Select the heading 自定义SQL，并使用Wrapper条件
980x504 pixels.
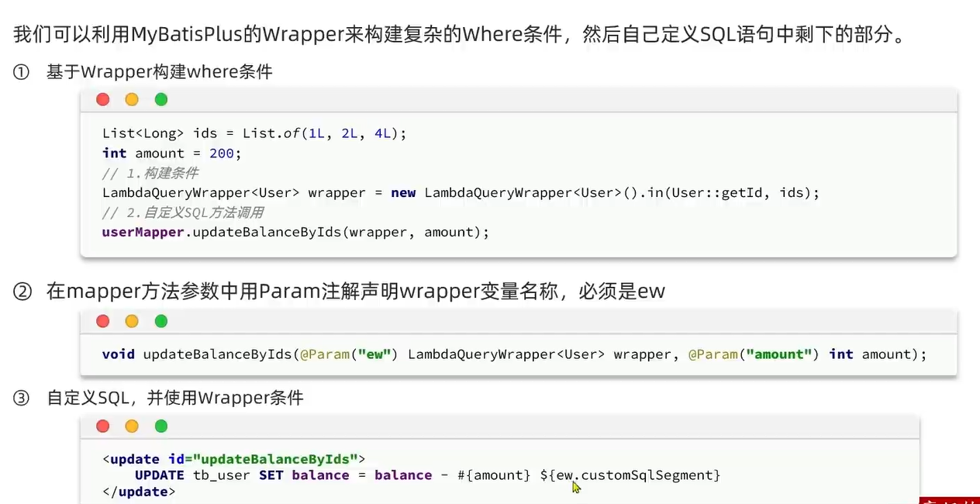click(174, 397)
